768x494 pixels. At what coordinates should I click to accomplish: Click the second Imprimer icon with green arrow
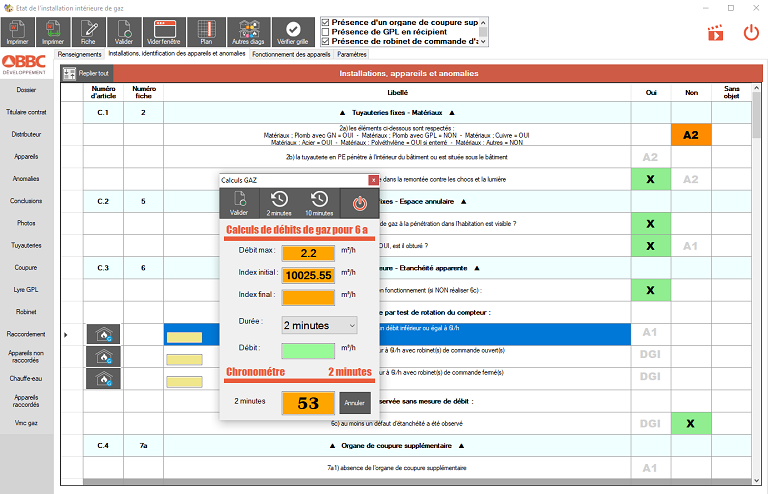(x=53, y=32)
